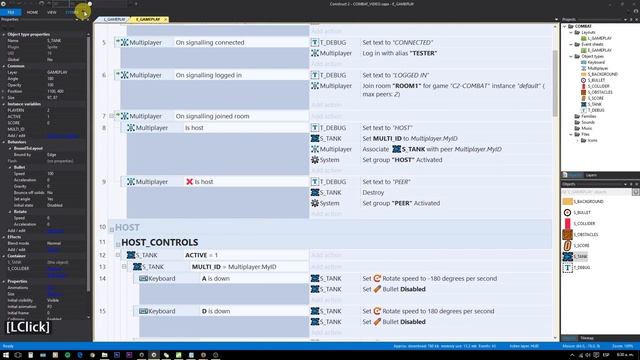Switch to the Tilemap tab at bottom right

[587, 338]
